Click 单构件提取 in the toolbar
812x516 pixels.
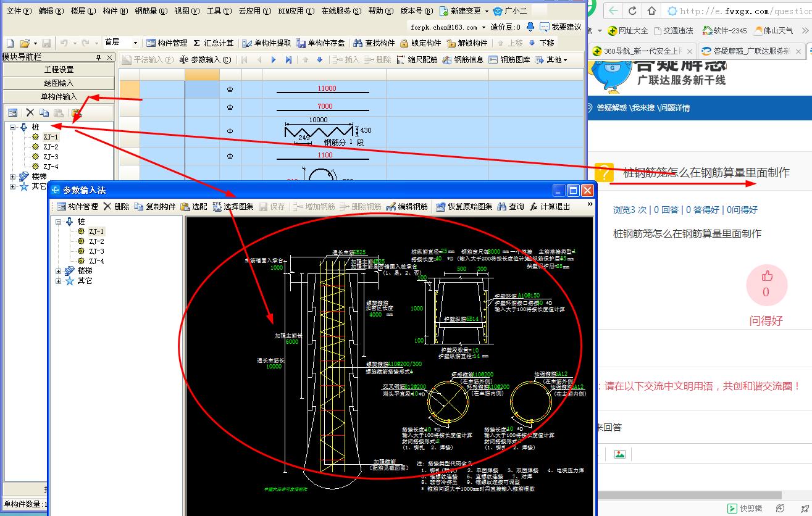(266, 43)
